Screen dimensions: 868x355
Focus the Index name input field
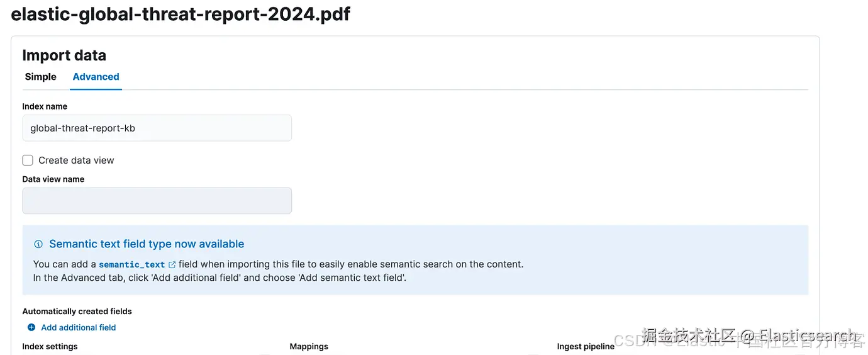pos(157,128)
